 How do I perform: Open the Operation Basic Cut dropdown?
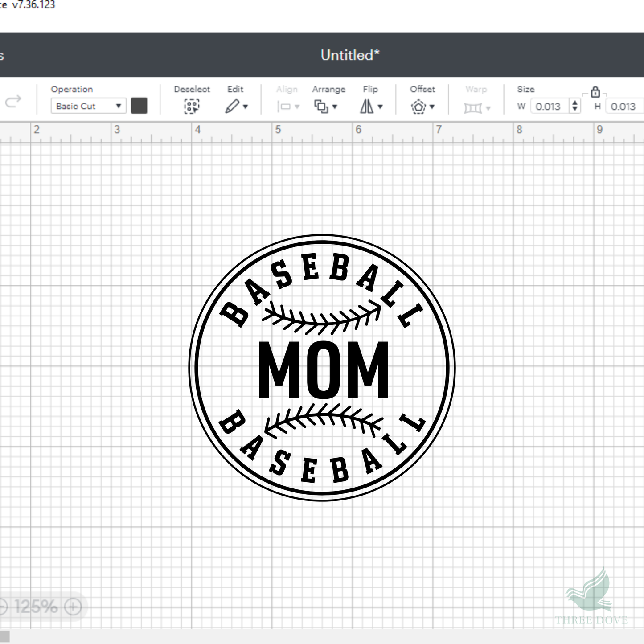coord(88,106)
